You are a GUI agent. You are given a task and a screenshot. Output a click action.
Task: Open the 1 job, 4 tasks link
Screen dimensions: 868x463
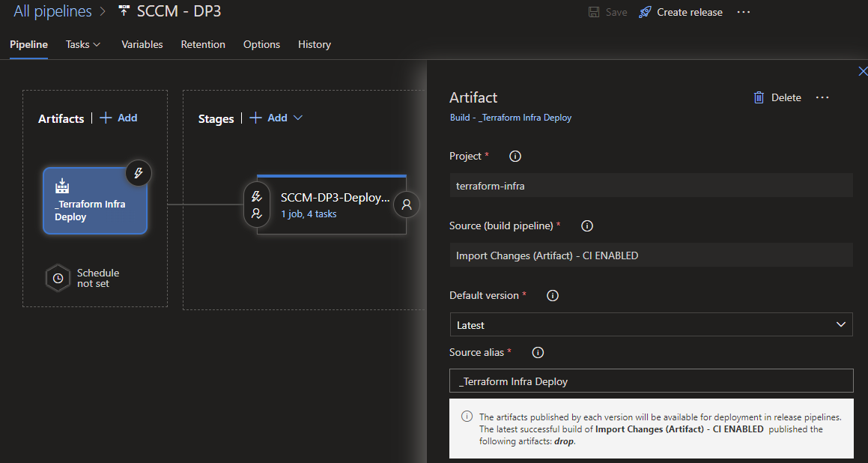pyautogui.click(x=309, y=214)
